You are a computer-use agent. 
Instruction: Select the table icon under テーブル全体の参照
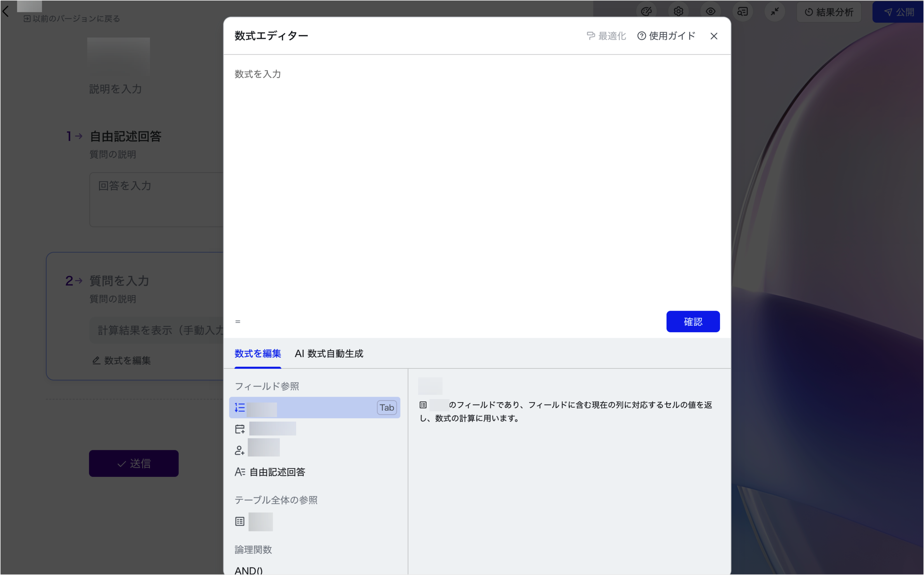tap(240, 521)
